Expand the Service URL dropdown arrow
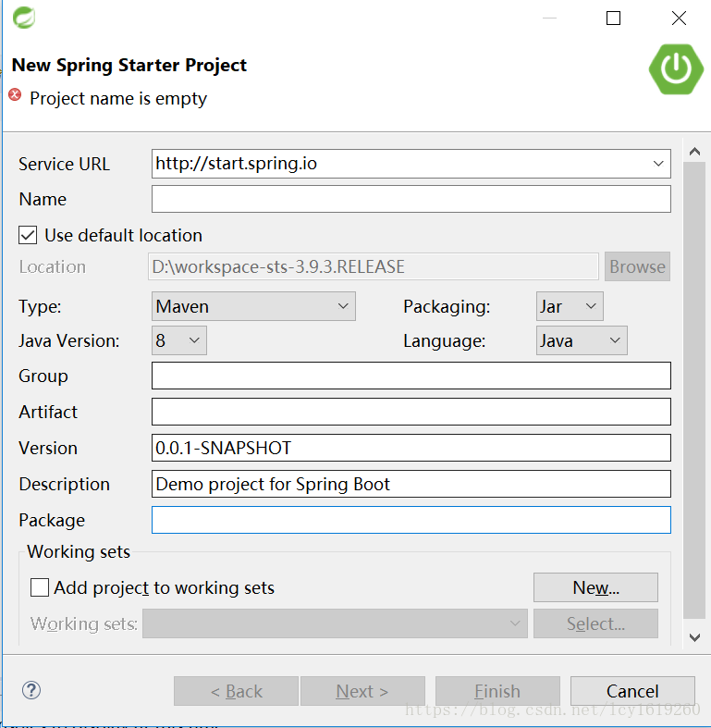 coord(658,164)
